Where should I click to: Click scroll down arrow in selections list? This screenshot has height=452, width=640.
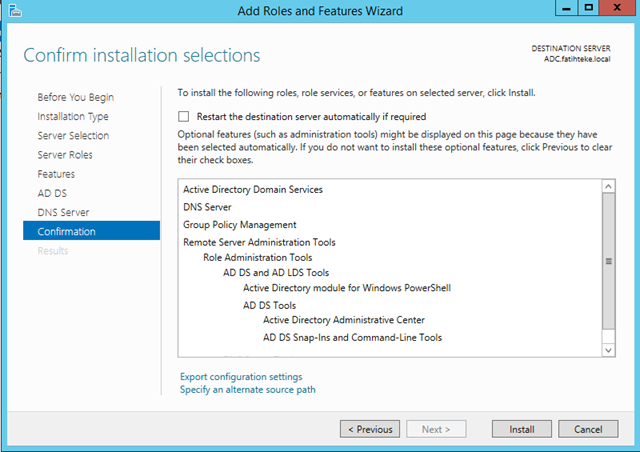click(608, 350)
